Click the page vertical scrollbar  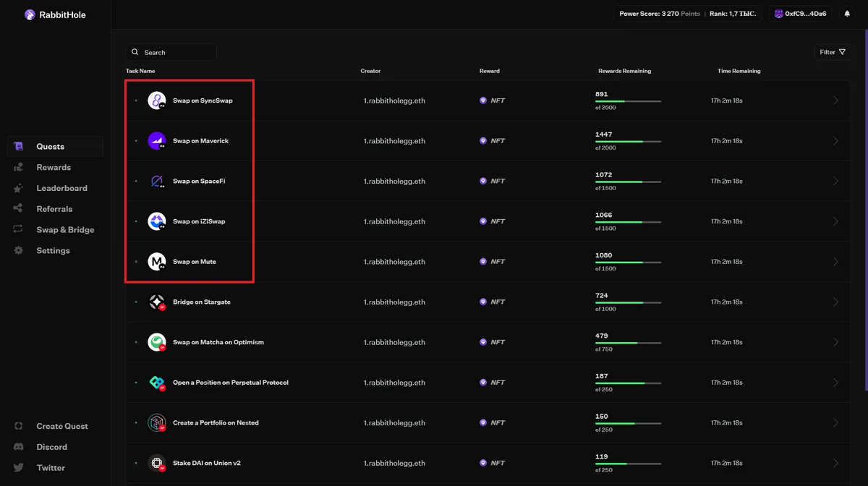click(x=865, y=210)
